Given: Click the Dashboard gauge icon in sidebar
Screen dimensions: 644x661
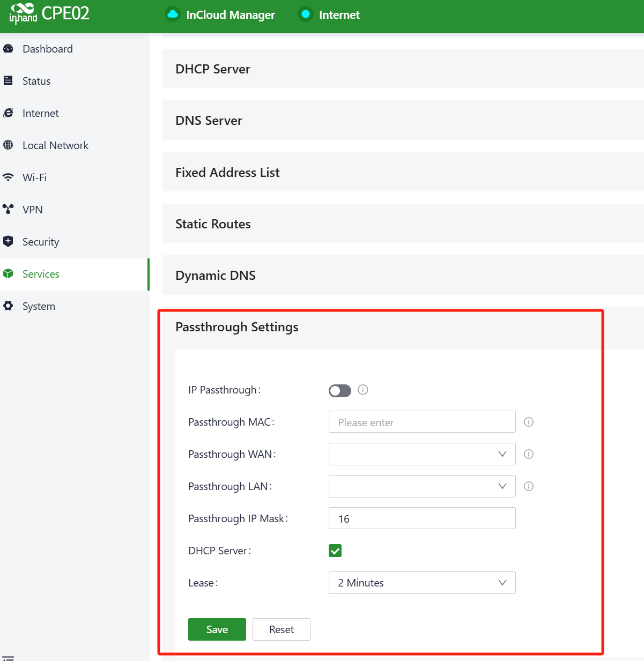Looking at the screenshot, I should point(8,49).
